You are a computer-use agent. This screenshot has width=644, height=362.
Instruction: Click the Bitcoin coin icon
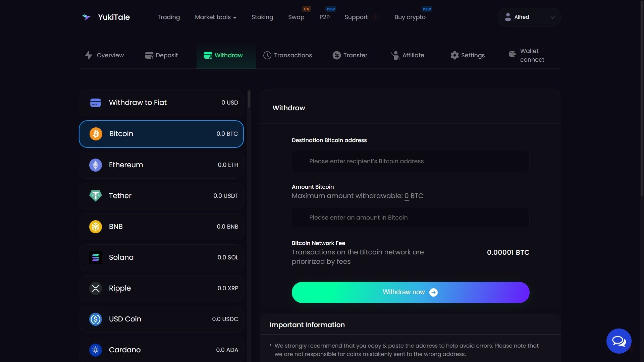[96, 134]
